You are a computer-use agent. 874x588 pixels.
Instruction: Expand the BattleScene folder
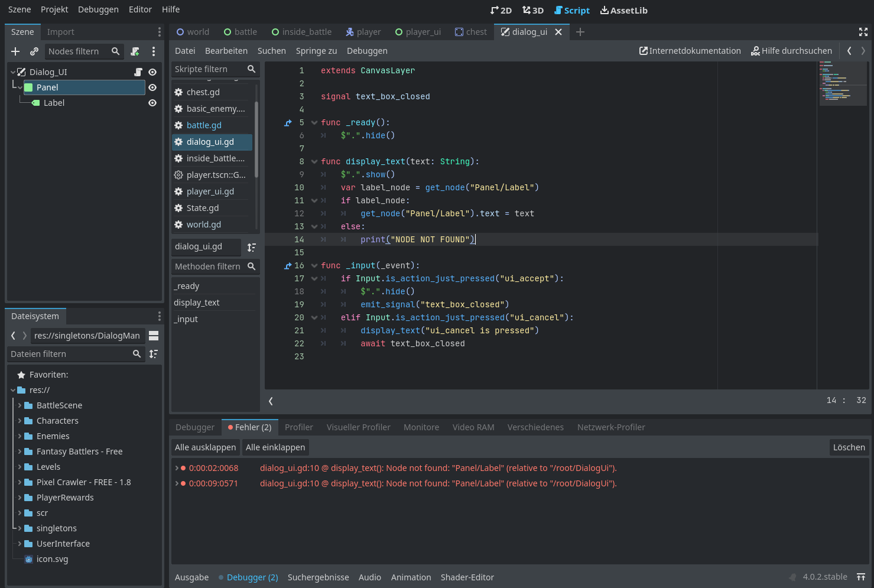[20, 405]
